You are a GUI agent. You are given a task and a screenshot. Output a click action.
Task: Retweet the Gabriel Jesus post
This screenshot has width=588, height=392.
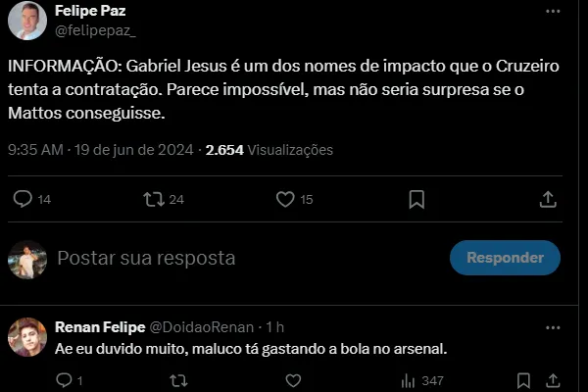[154, 199]
